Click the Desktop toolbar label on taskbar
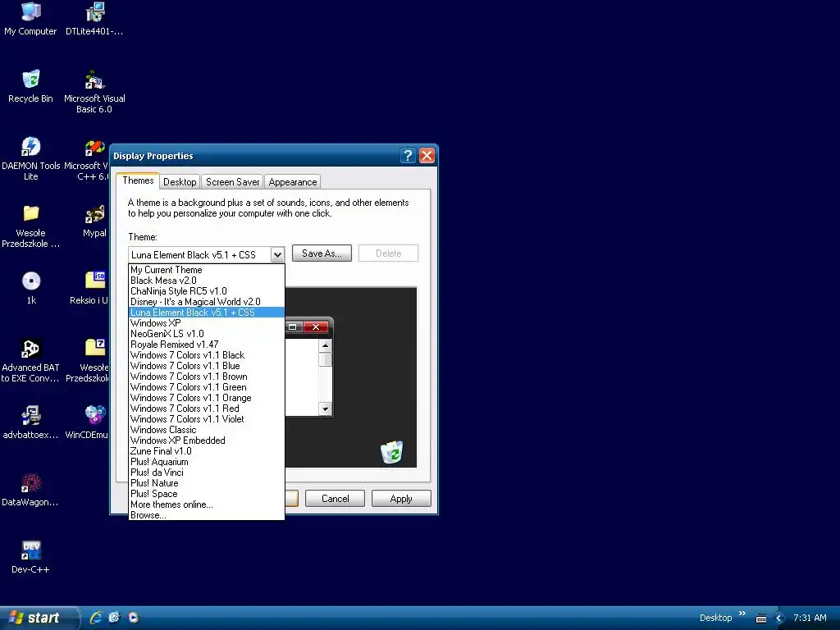Image resolution: width=840 pixels, height=630 pixels. point(715,618)
